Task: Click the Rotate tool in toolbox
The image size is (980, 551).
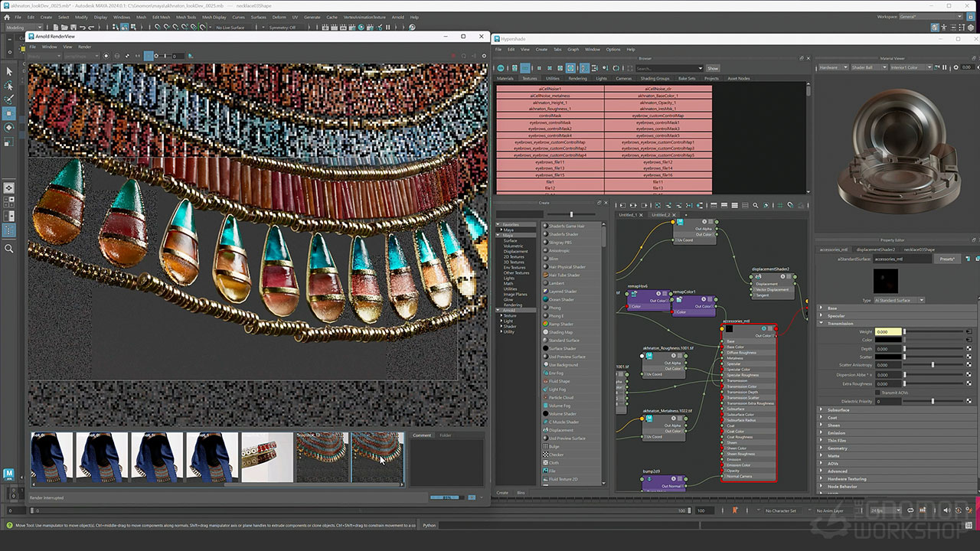Action: [x=9, y=127]
